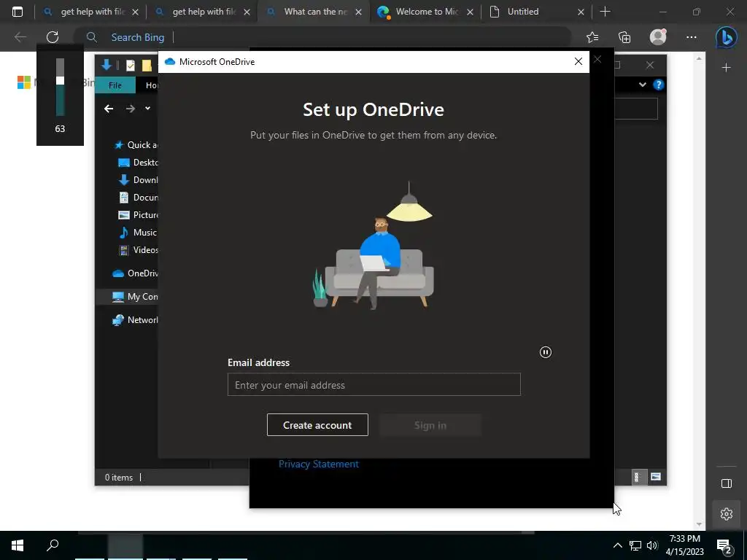Click the Properties checkmark quick access icon

click(x=130, y=65)
